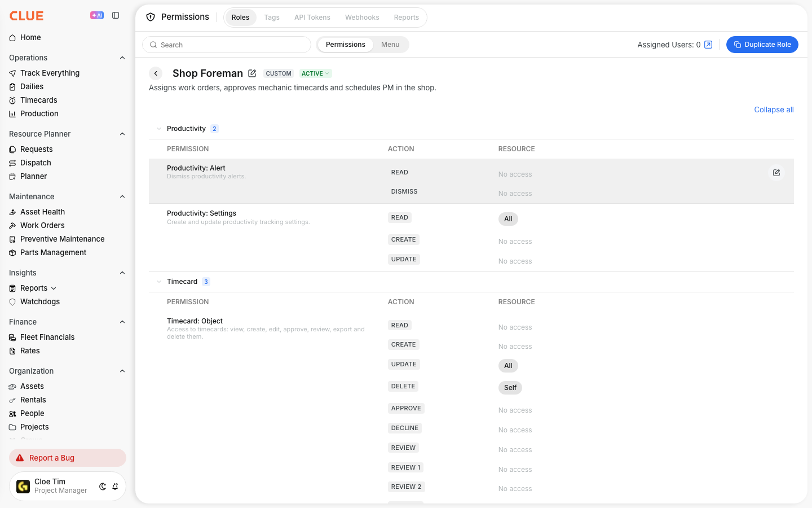Open Dispatch in sidebar

point(36,163)
